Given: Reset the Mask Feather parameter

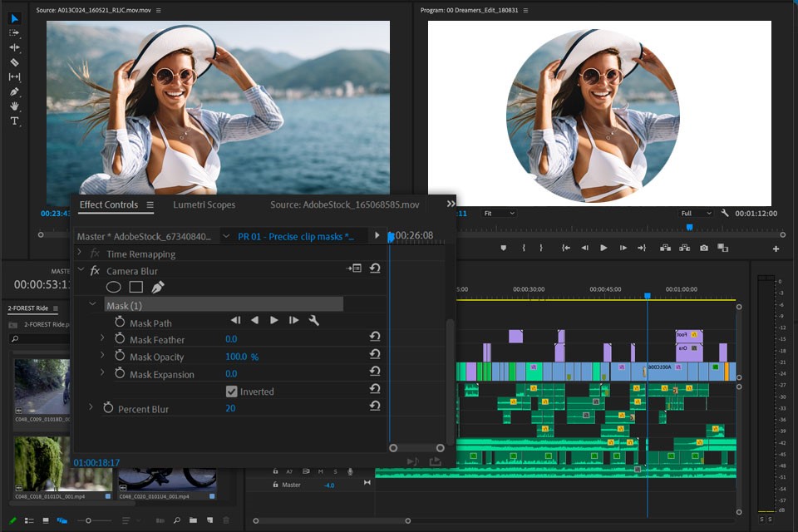Looking at the screenshot, I should coord(375,337).
